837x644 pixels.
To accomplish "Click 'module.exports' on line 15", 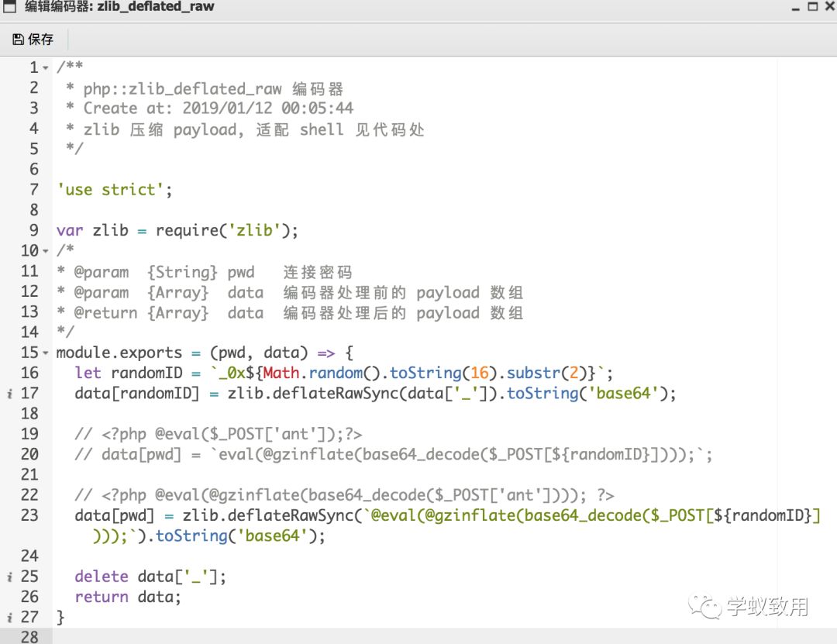I will coord(119,353).
